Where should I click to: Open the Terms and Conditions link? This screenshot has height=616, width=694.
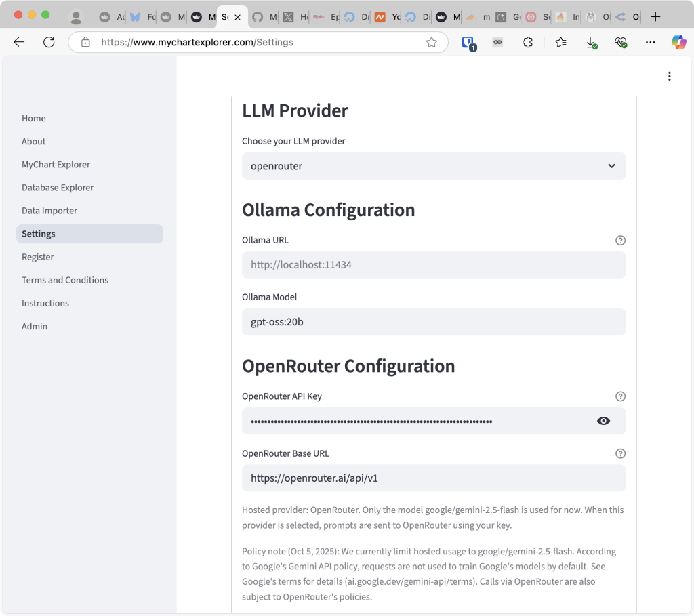65,280
